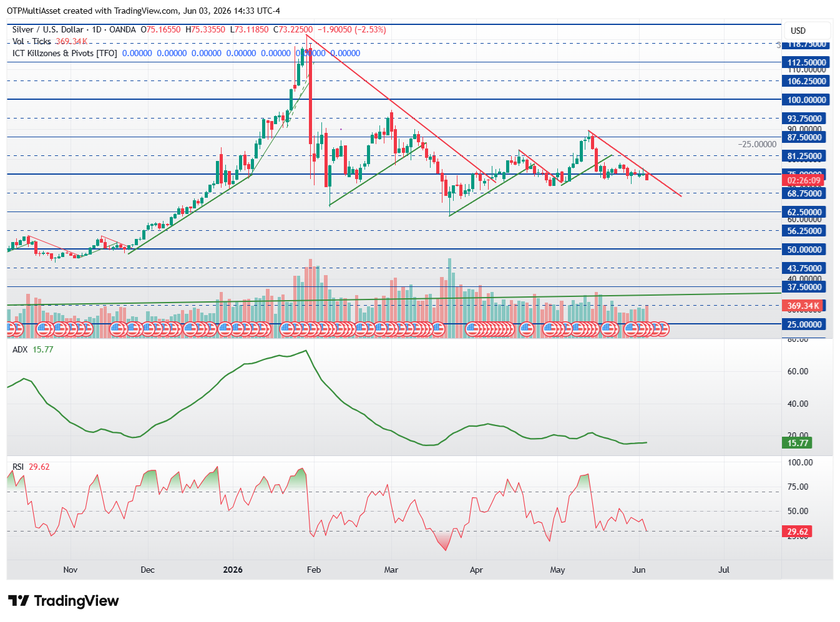Image resolution: width=840 pixels, height=622 pixels.
Task: Click the Mar label on time axis
Action: (x=391, y=570)
